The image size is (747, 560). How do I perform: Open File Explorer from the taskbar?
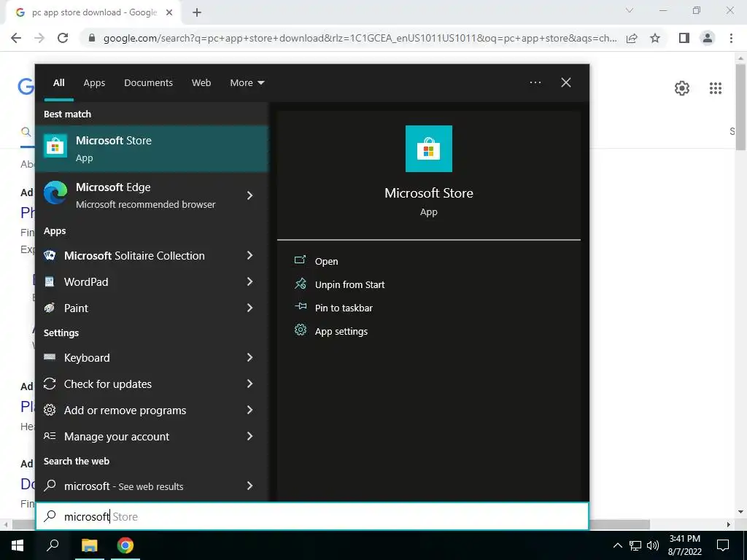[x=89, y=545]
